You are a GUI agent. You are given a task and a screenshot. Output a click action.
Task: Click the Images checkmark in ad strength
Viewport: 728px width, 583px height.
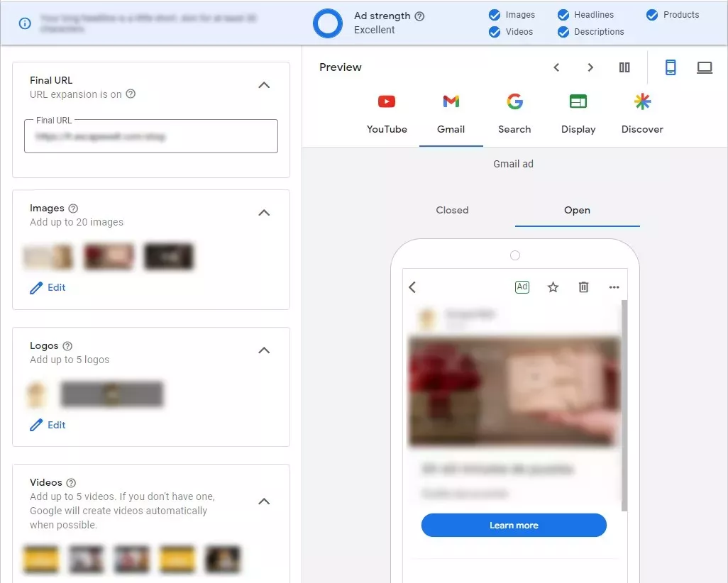click(495, 15)
